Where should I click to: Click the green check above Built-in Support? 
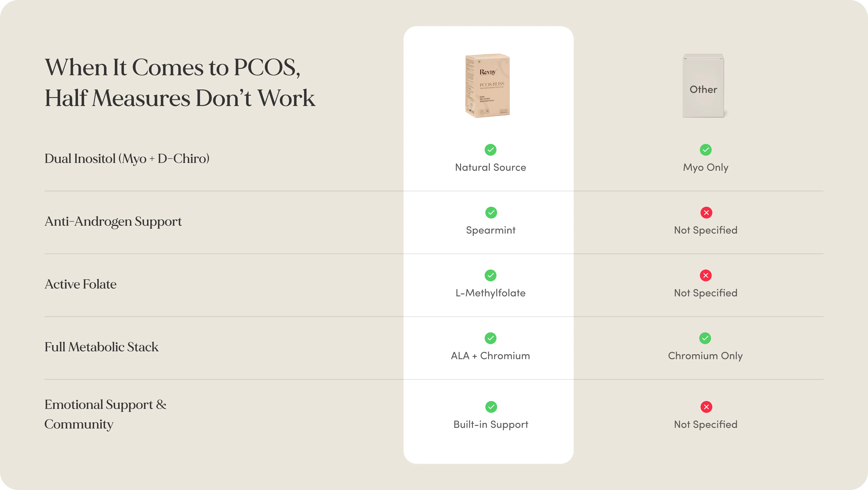click(x=491, y=407)
